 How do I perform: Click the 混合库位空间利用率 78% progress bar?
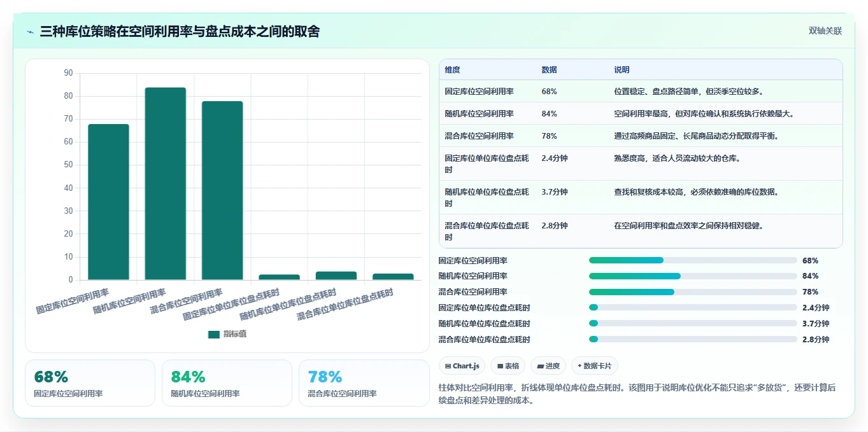coord(693,292)
